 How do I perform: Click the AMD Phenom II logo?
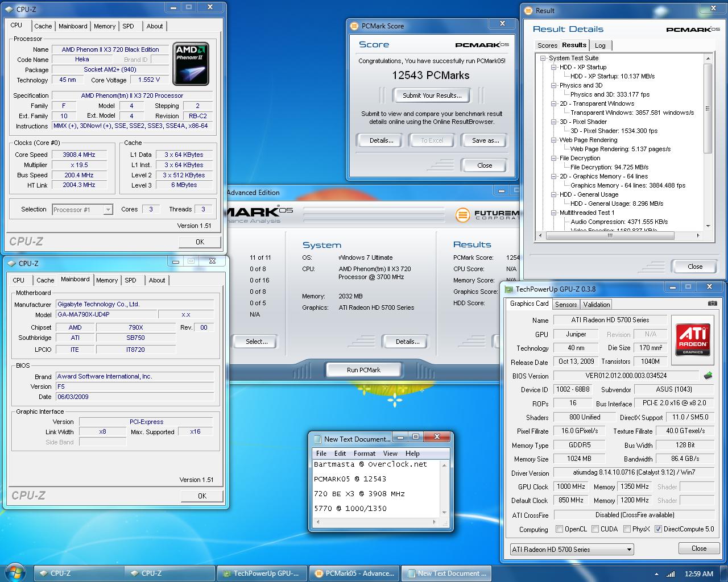pos(191,64)
